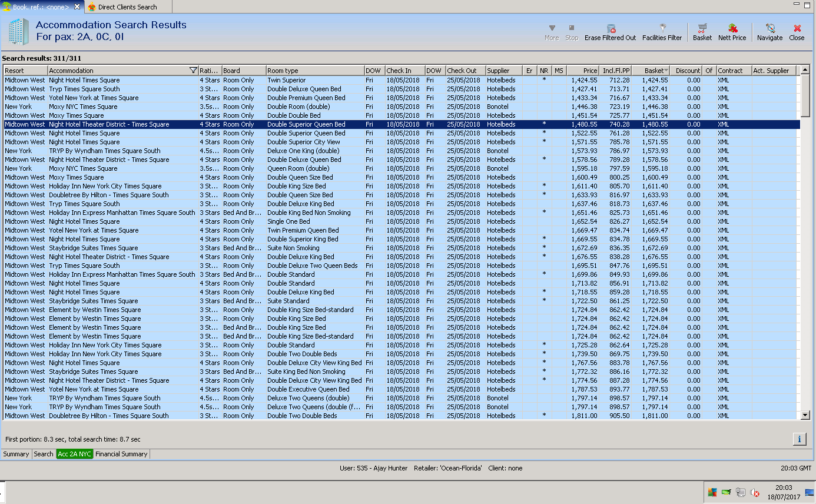Select the Single One Bed row

pyautogui.click(x=402, y=221)
